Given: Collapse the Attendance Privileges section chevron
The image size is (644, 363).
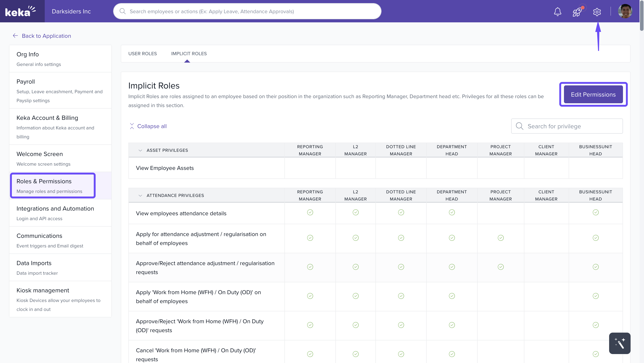Looking at the screenshot, I should tap(140, 195).
